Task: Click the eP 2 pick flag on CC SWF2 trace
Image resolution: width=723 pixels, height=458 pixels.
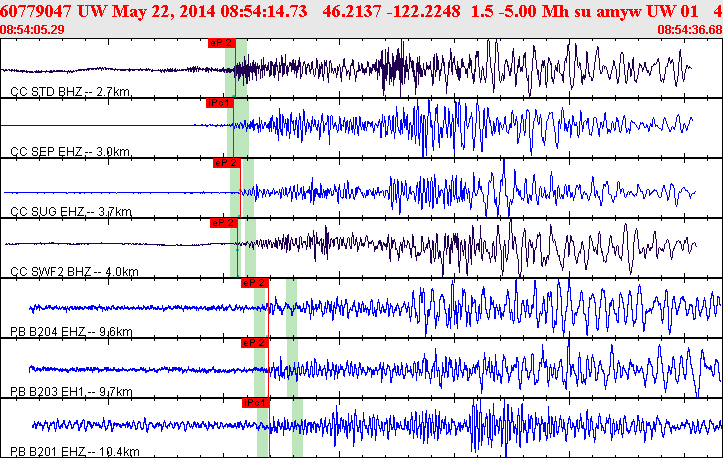Action: tap(224, 223)
